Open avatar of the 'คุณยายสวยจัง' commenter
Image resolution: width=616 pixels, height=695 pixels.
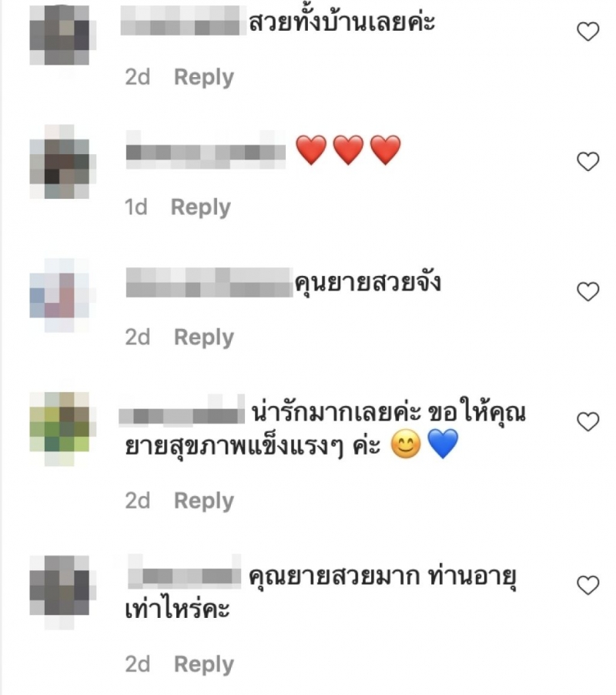pos(59,295)
